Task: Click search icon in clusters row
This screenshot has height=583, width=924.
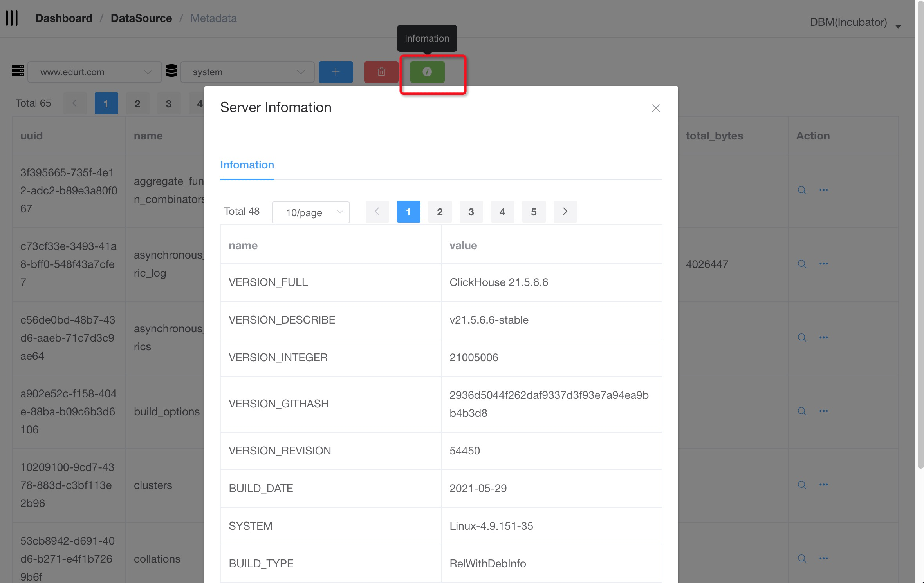Action: pos(801,485)
